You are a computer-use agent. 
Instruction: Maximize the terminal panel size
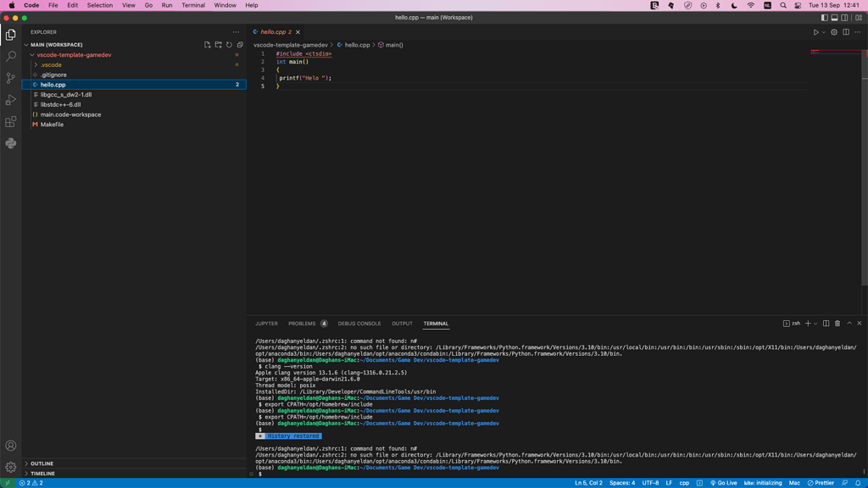coord(849,323)
